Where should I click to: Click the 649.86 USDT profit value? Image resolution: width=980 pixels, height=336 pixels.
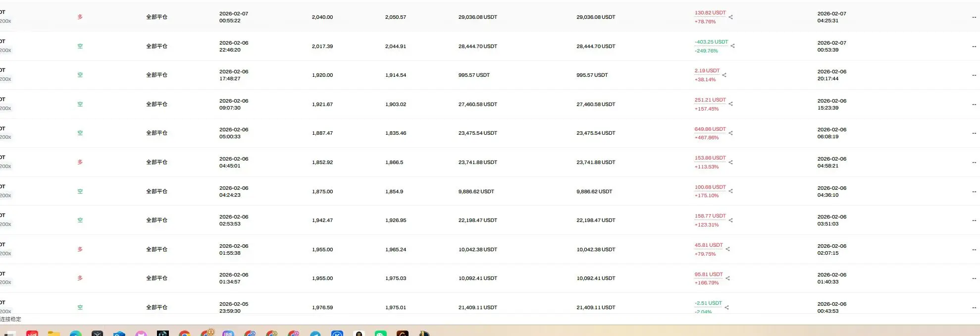[x=710, y=129]
